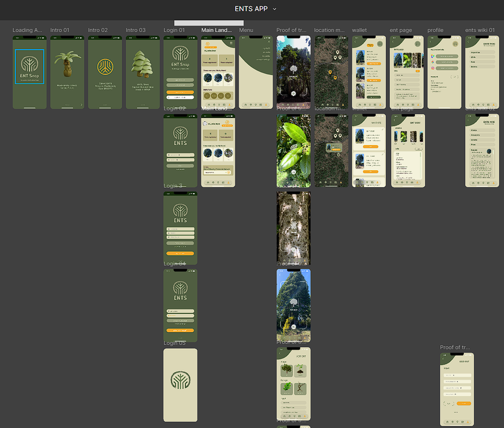This screenshot has width=504, height=428.
Task: Select the Intro 02 frame label
Action: [98, 30]
